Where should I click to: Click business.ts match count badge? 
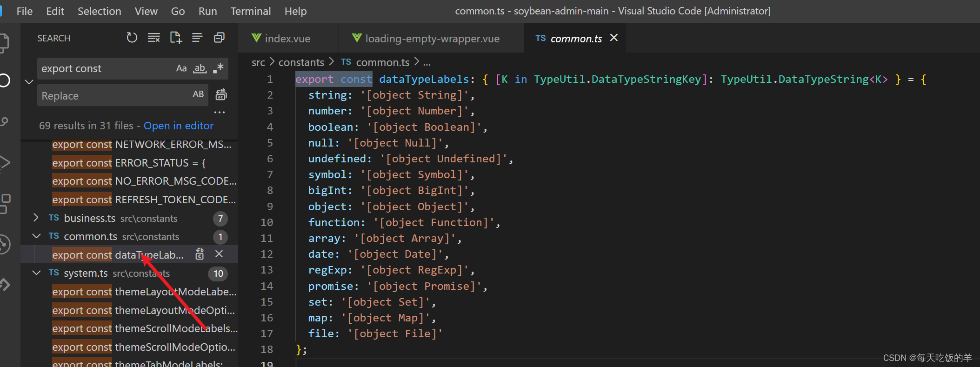[x=220, y=219]
